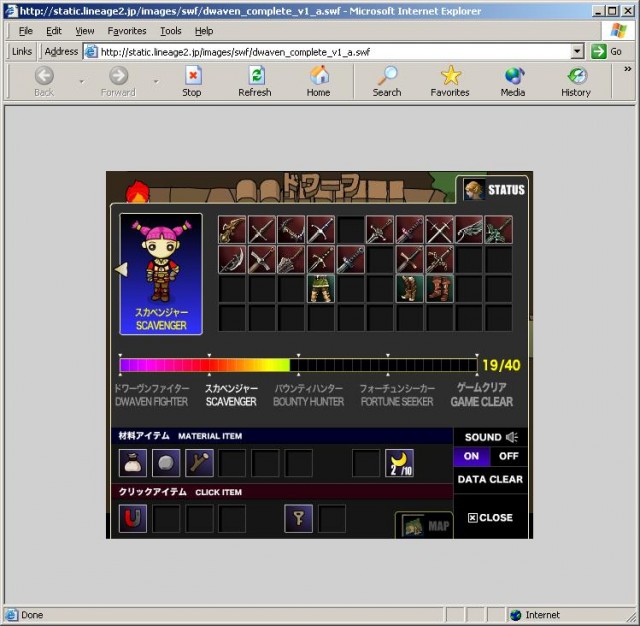The width and height of the screenshot is (640, 626).
Task: Open the File menu
Action: coord(26,31)
